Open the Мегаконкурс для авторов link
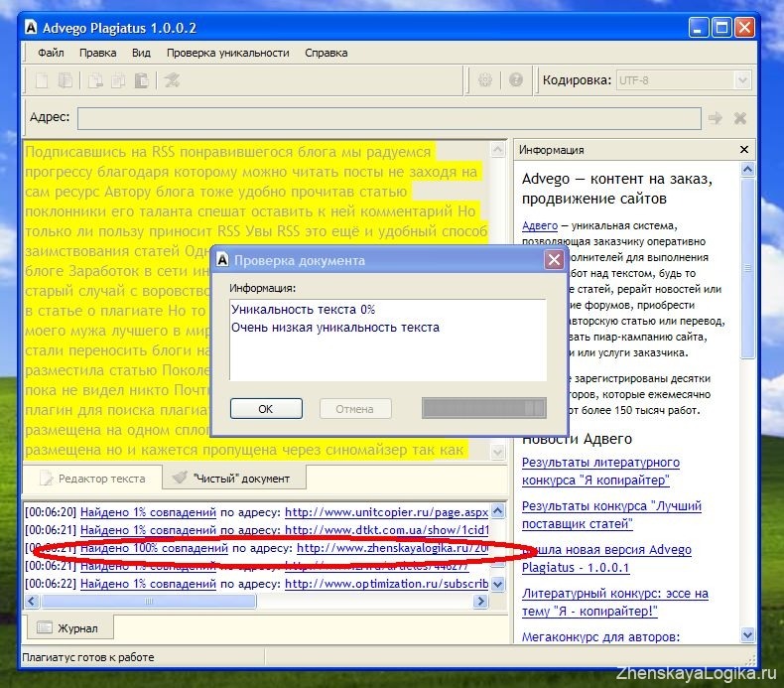The image size is (784, 688). [601, 636]
